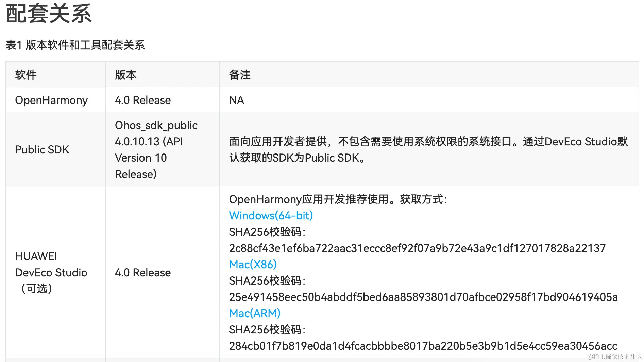
Task: Open the Mac(ARM) download link
Action: coord(255,313)
